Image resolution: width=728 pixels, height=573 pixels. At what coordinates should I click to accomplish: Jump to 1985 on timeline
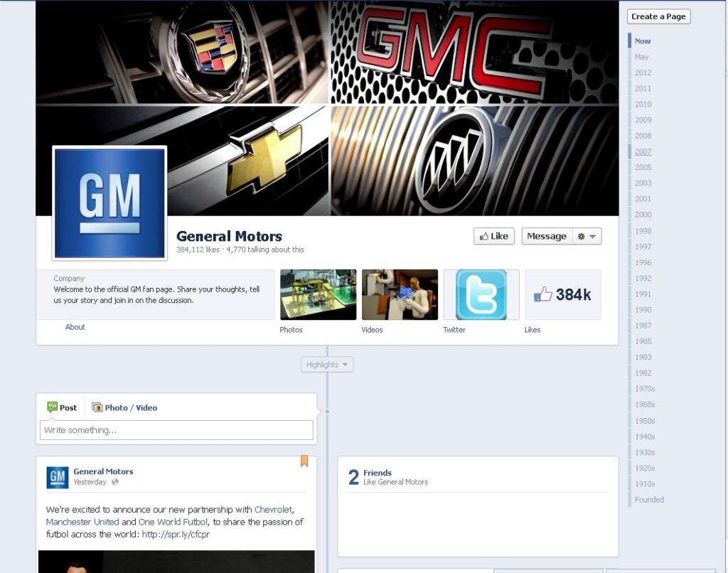(643, 341)
